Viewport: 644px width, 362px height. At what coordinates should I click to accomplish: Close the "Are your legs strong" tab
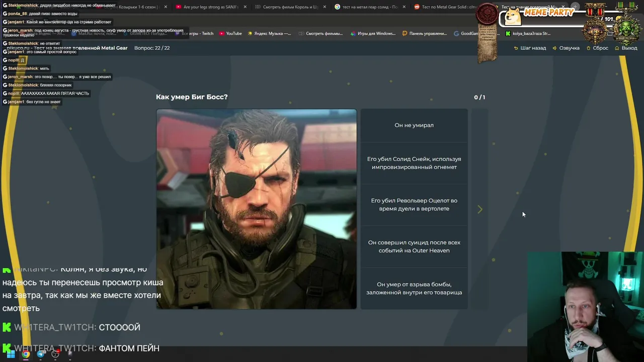click(245, 7)
